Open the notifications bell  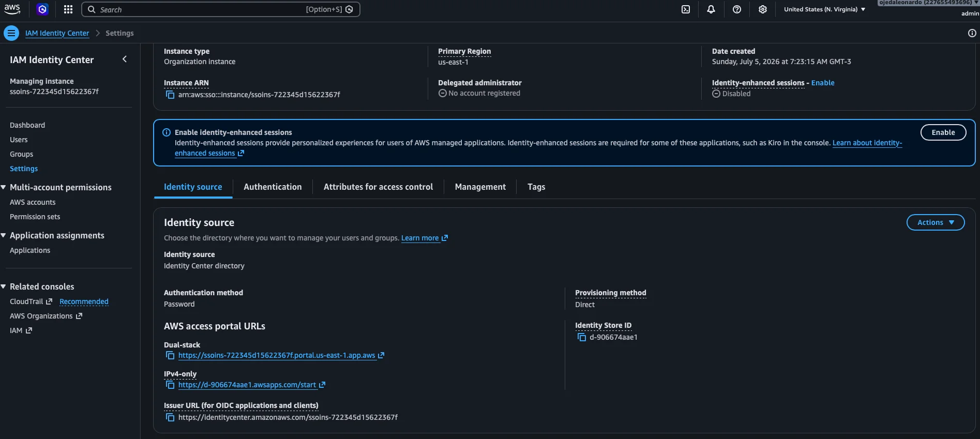(x=711, y=9)
